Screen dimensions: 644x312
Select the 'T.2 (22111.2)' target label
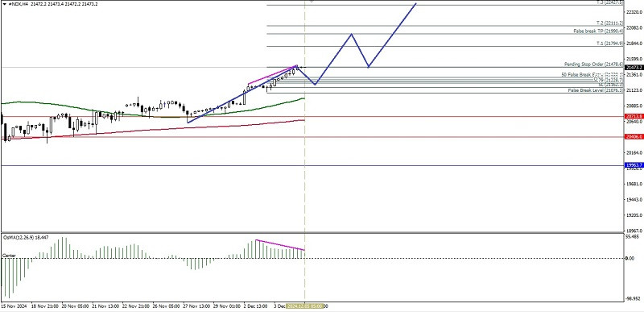[610, 23]
